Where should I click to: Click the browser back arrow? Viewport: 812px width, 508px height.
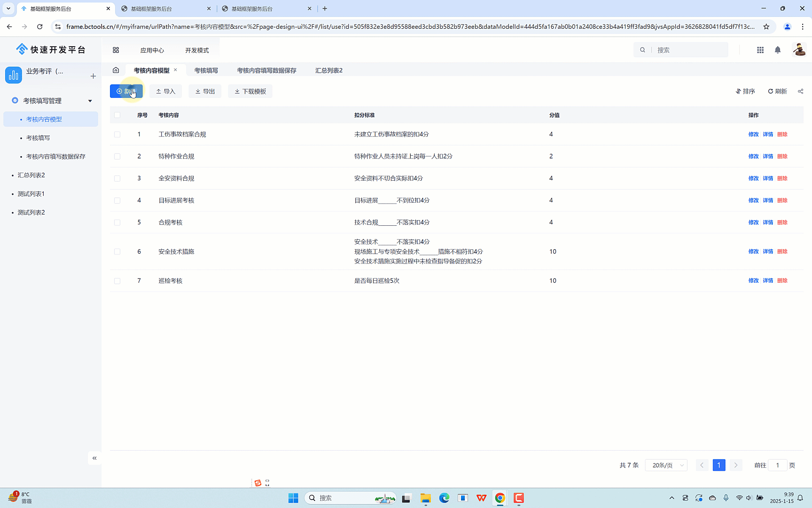coord(9,27)
